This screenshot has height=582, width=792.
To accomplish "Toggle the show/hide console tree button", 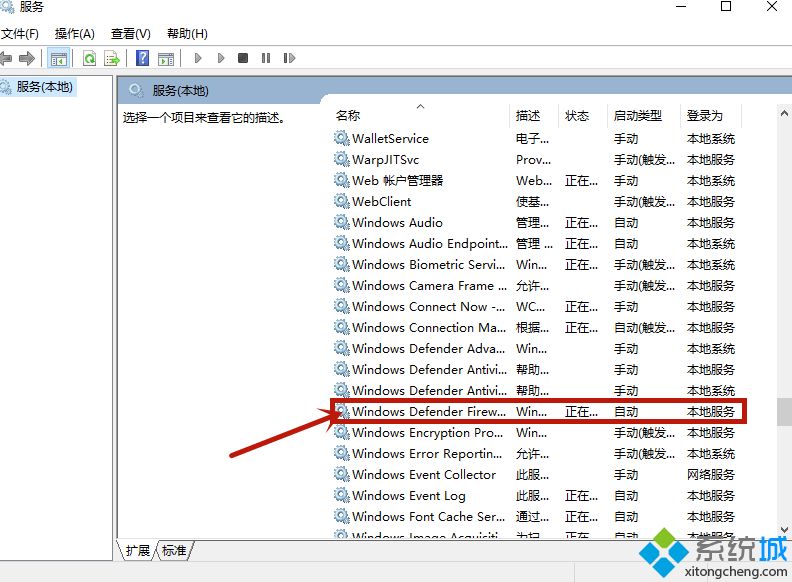I will [x=59, y=59].
